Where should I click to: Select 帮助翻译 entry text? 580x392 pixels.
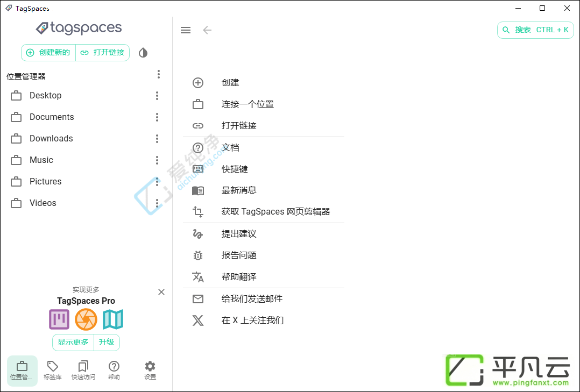point(239,276)
